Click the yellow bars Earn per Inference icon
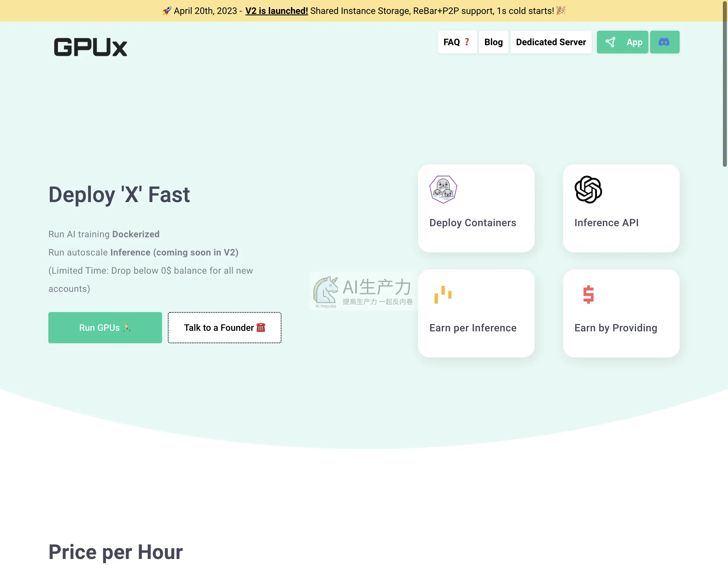 tap(443, 294)
